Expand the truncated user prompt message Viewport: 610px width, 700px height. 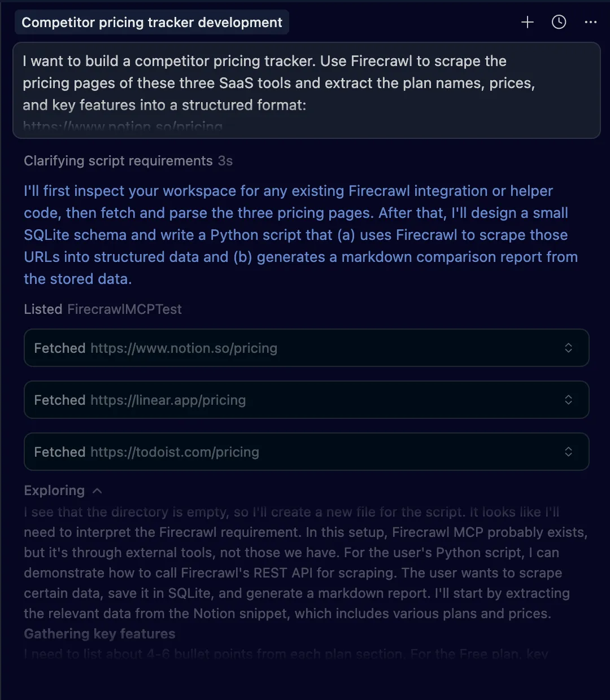(307, 90)
